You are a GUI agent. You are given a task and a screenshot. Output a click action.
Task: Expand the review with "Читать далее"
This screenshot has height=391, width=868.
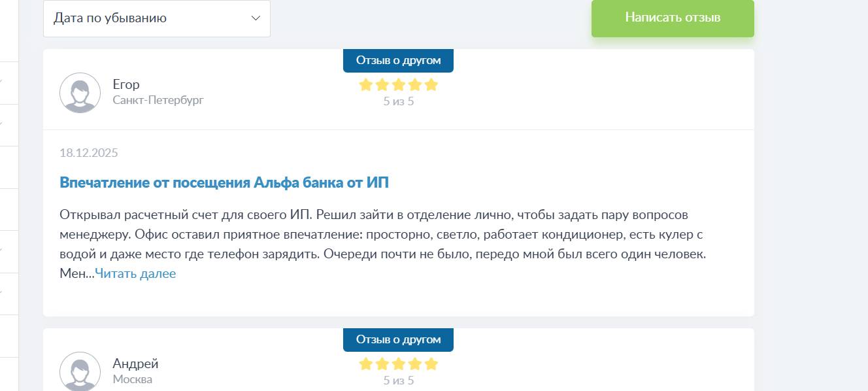(135, 273)
